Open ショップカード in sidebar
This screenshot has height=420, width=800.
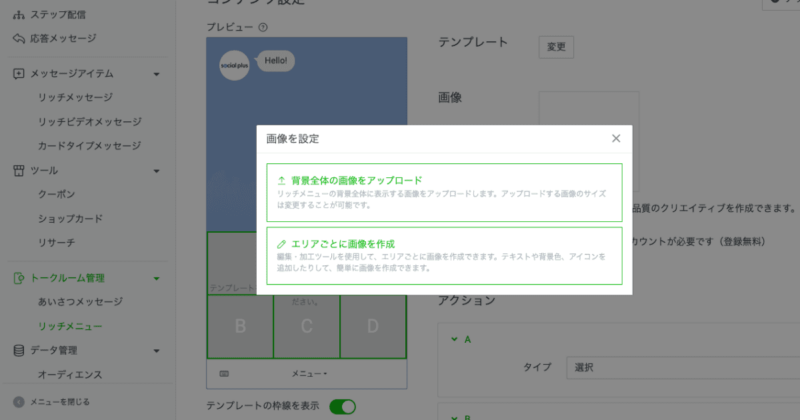(x=70, y=219)
